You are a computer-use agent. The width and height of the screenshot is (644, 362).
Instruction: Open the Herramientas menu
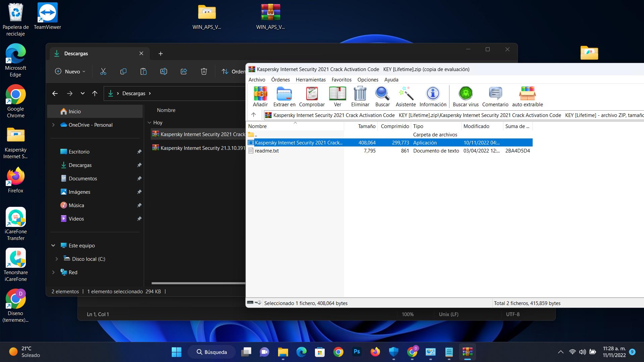[x=311, y=80]
